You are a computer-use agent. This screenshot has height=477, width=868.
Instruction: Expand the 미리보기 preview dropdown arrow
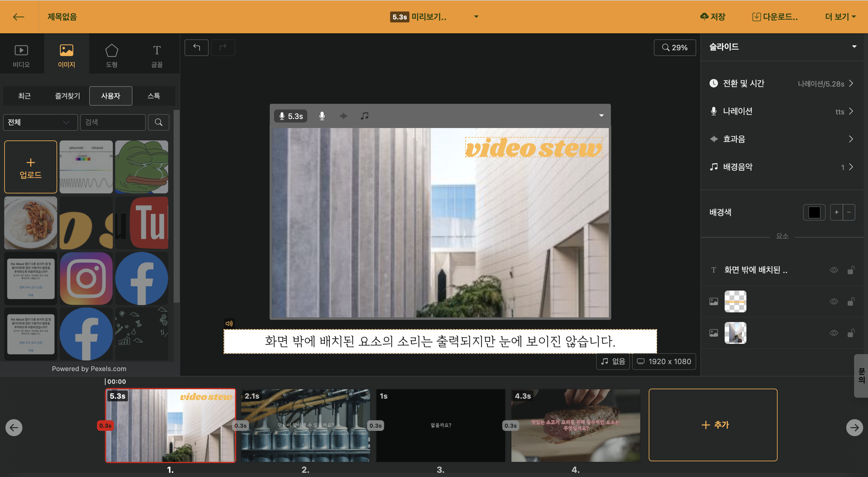click(x=476, y=17)
